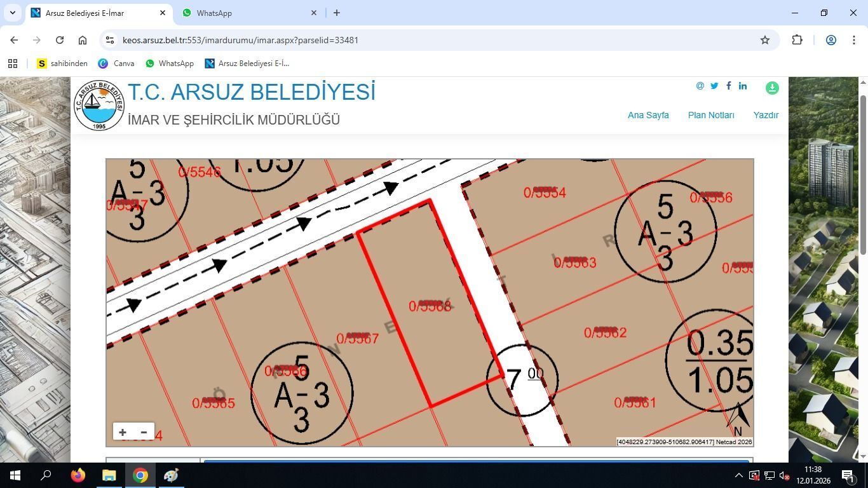This screenshot has width=868, height=488.
Task: Open the Chrome extensions puzzle icon
Action: pos(797,40)
